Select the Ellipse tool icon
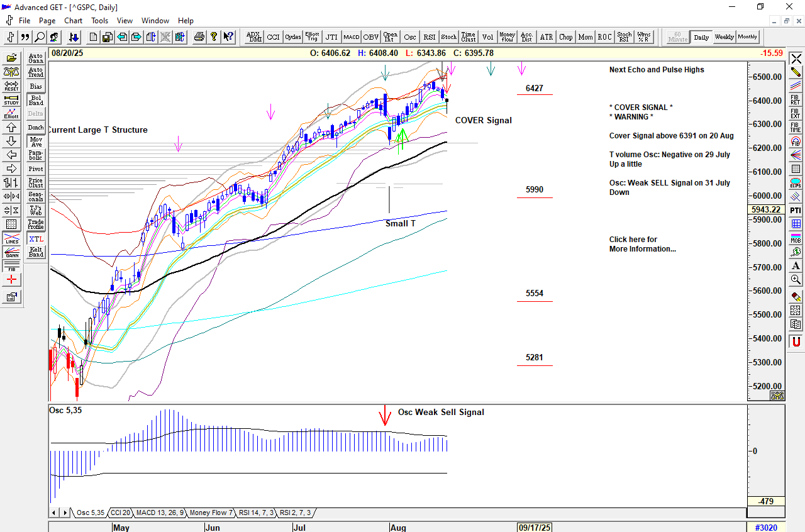The image size is (805, 532). tap(796, 183)
